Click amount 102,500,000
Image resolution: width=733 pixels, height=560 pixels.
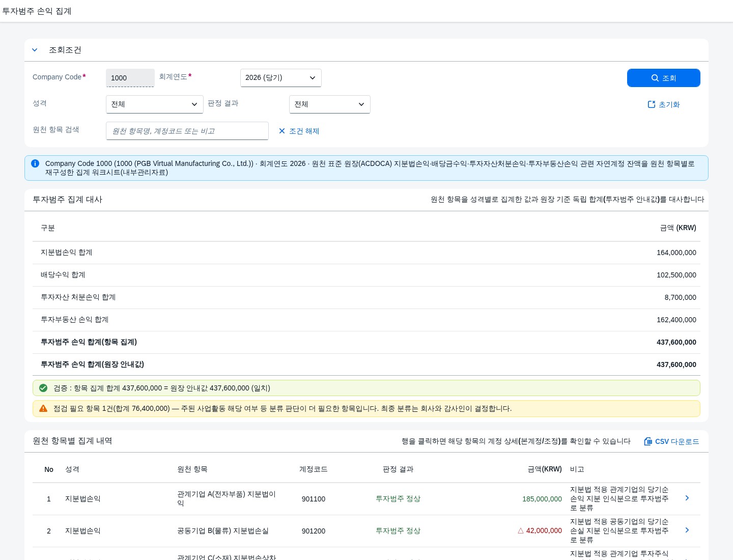[x=676, y=275]
